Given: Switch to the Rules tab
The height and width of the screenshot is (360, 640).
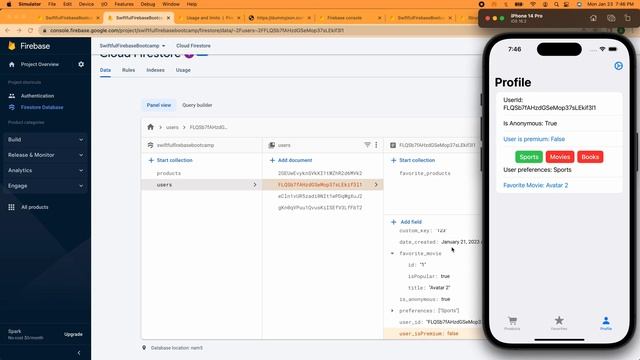Looking at the screenshot, I should [128, 70].
